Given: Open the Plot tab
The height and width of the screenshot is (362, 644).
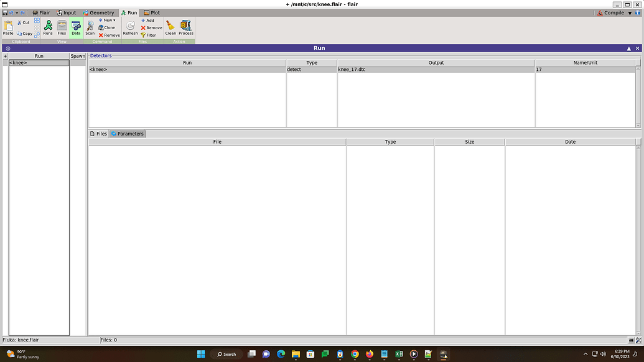Looking at the screenshot, I should click(x=152, y=12).
